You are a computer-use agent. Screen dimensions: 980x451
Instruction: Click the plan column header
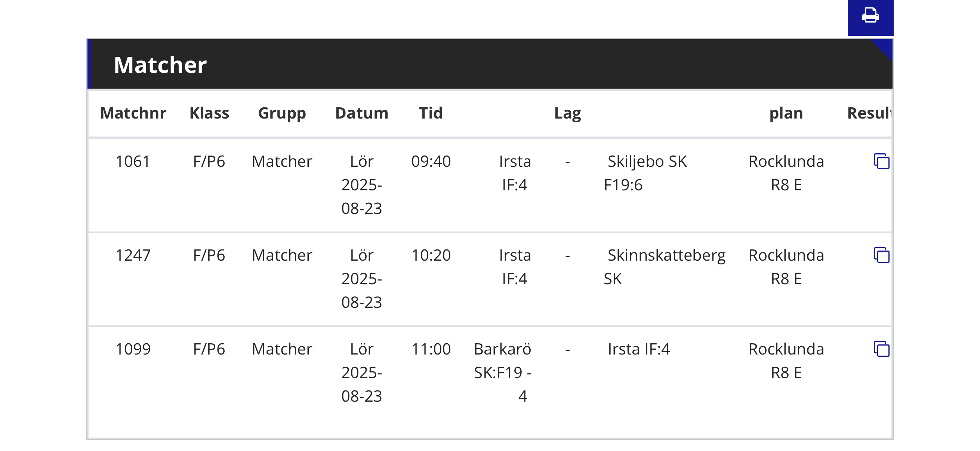pyautogui.click(x=786, y=113)
